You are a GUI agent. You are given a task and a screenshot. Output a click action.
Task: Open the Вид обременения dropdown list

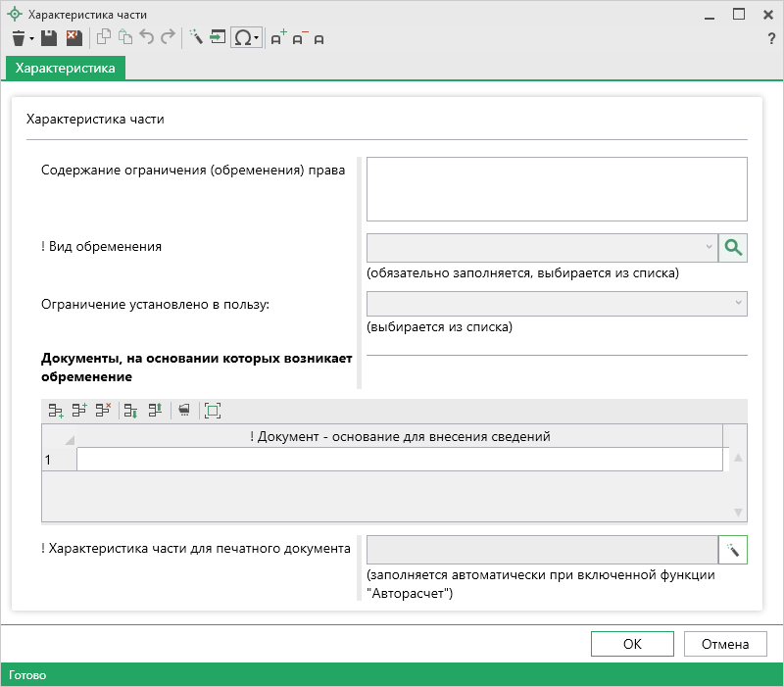pos(709,248)
